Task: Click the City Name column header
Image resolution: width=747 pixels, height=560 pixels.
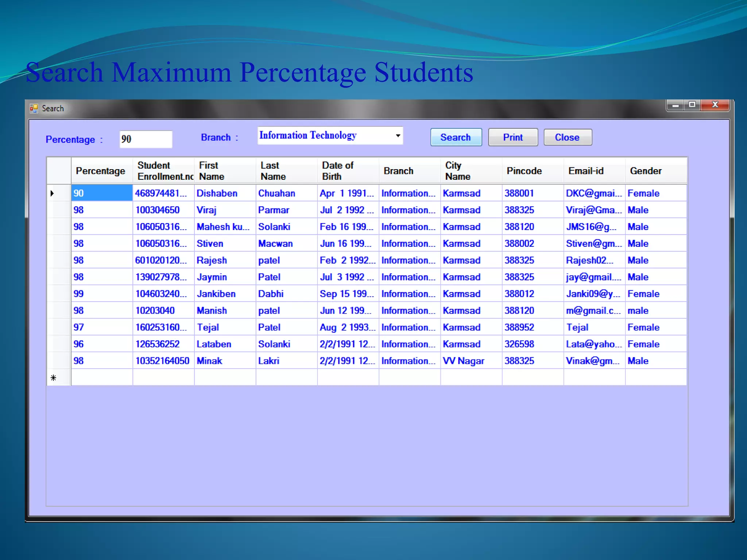Action: pos(471,171)
